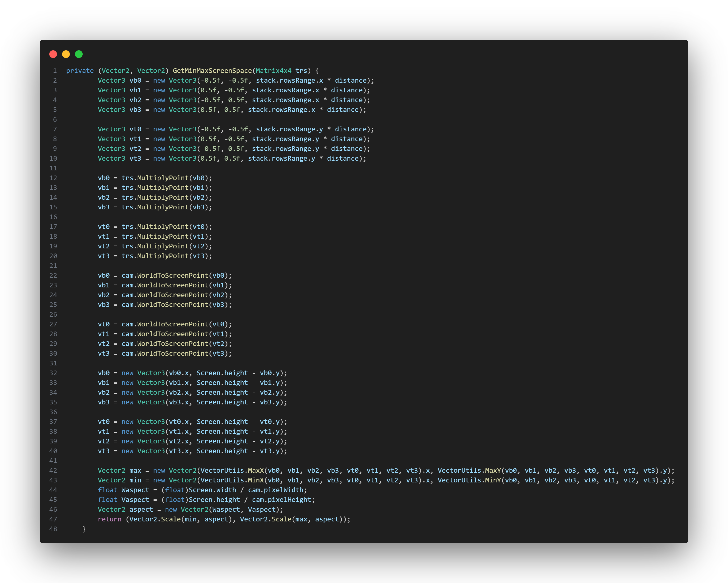The height and width of the screenshot is (583, 728).
Task: Click the 'return' keyword on line 47
Action: click(x=110, y=519)
